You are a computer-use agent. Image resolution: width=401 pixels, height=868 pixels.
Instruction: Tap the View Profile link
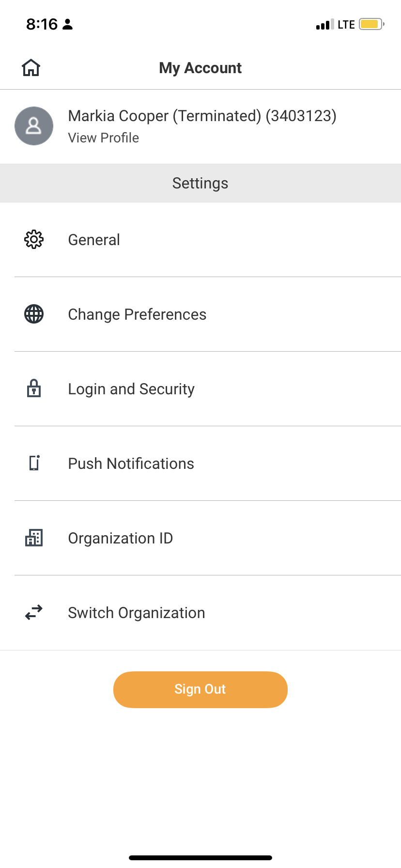coord(103,138)
